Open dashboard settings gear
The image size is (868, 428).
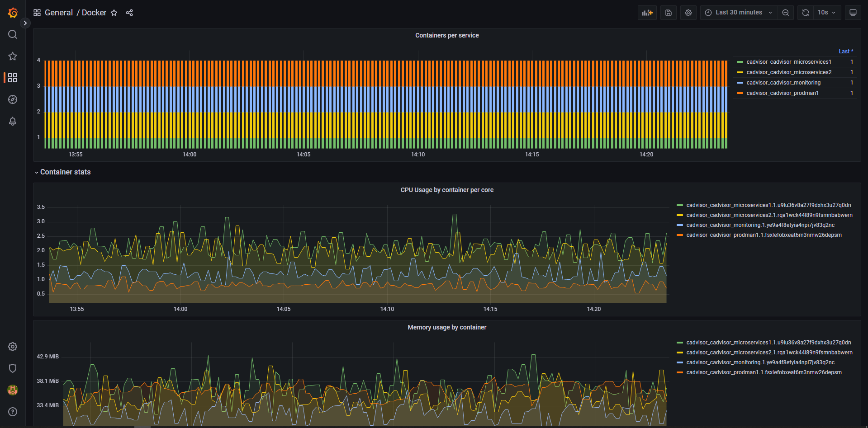click(688, 13)
